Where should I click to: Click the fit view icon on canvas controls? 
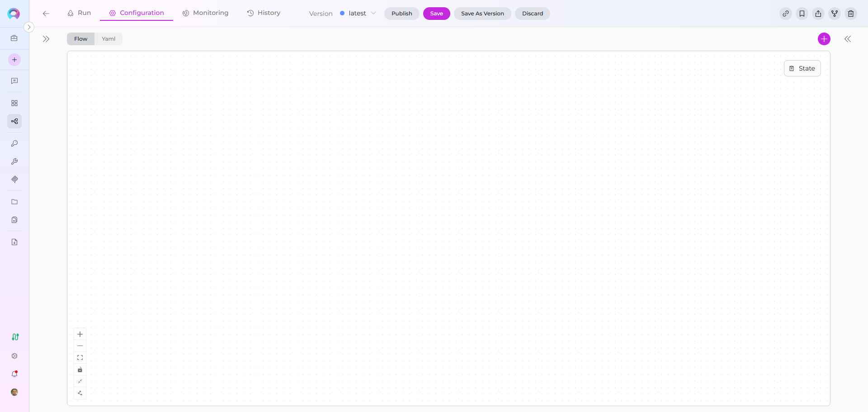point(80,358)
